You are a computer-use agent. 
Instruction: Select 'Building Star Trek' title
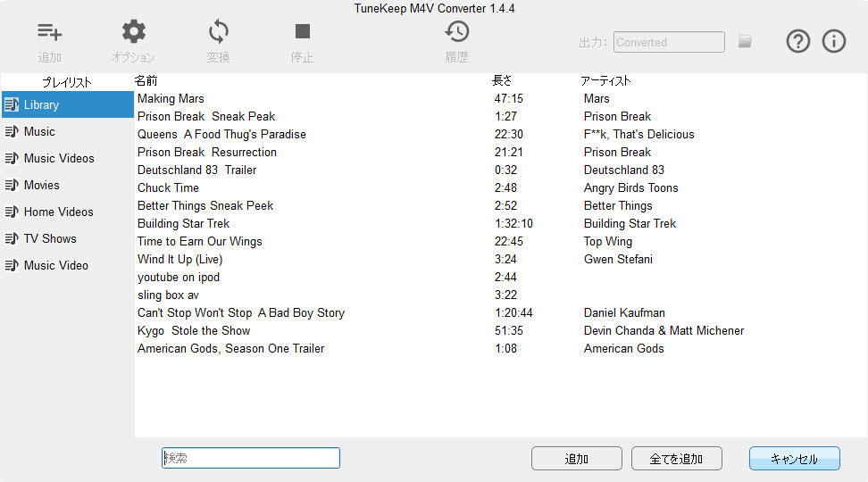tap(183, 223)
